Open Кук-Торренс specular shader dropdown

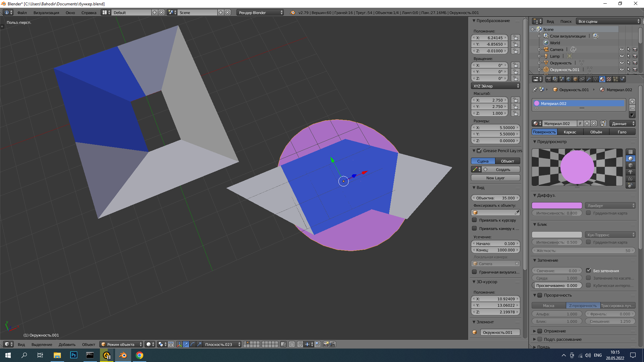click(x=610, y=235)
